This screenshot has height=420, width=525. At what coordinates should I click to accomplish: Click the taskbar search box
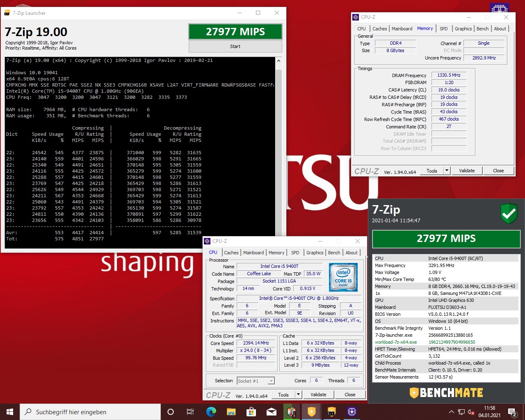point(90,412)
